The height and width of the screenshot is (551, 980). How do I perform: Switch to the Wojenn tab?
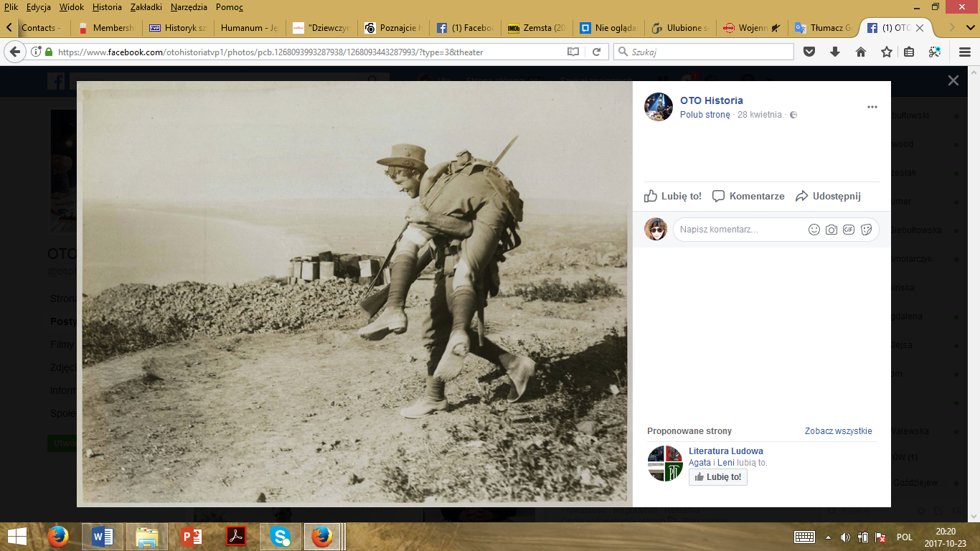(x=752, y=28)
